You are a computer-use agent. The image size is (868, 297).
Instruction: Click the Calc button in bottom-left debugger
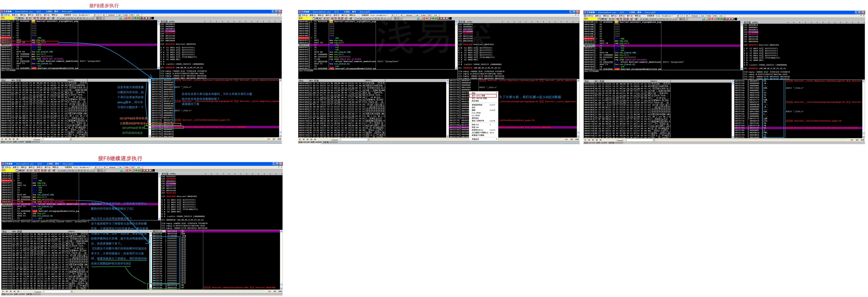[120, 167]
